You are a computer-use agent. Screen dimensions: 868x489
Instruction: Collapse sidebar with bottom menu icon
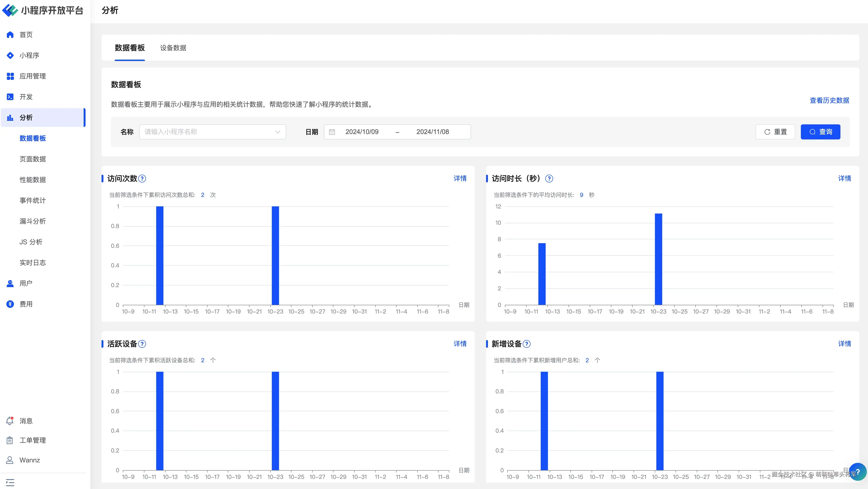[10, 482]
